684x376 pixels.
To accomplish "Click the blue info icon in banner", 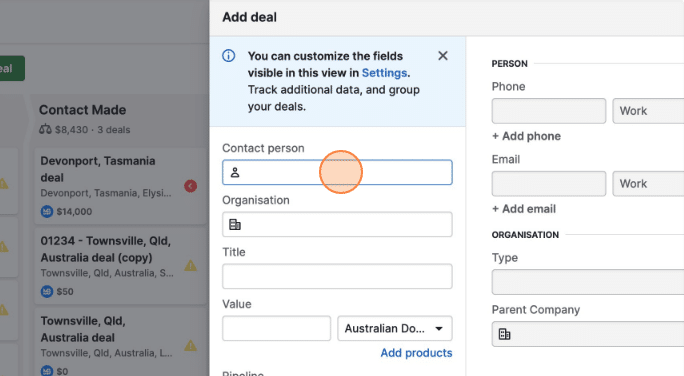I will pyautogui.click(x=229, y=56).
